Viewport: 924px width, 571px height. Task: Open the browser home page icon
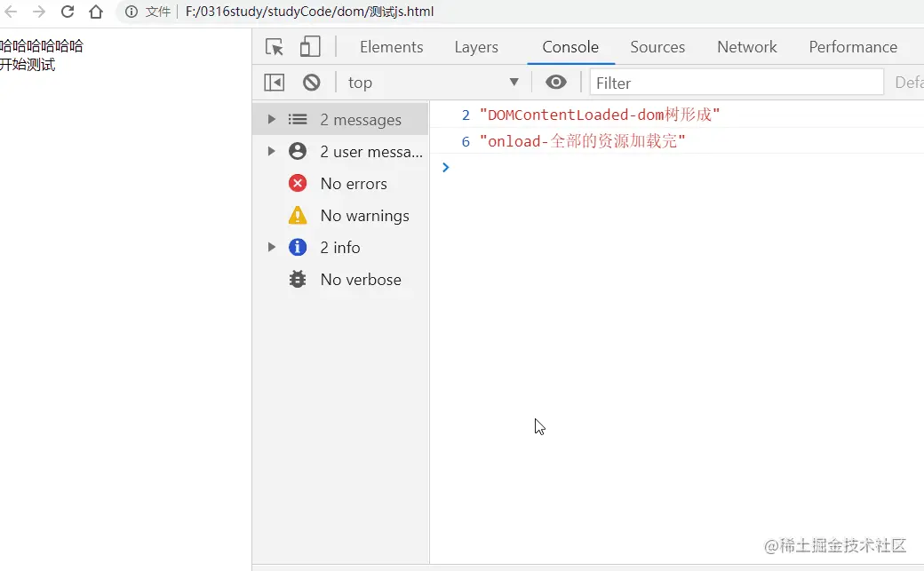click(x=96, y=12)
